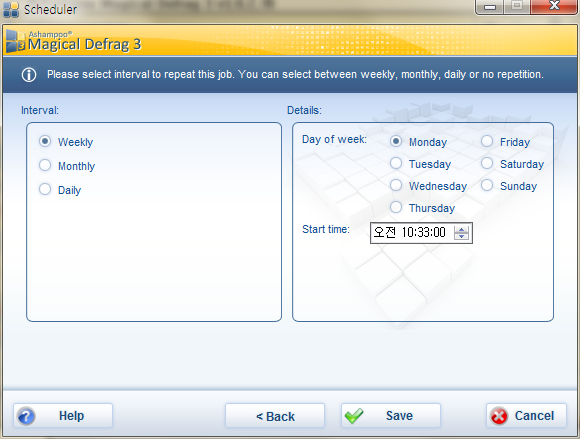Save the scheduled job
Image resolution: width=580 pixels, height=439 pixels.
[391, 416]
